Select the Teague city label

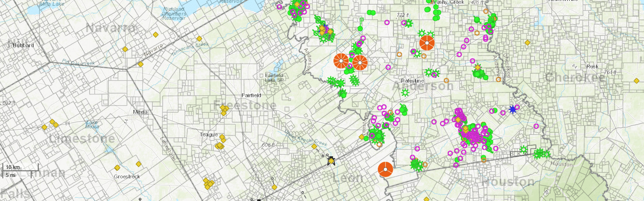coord(209,134)
